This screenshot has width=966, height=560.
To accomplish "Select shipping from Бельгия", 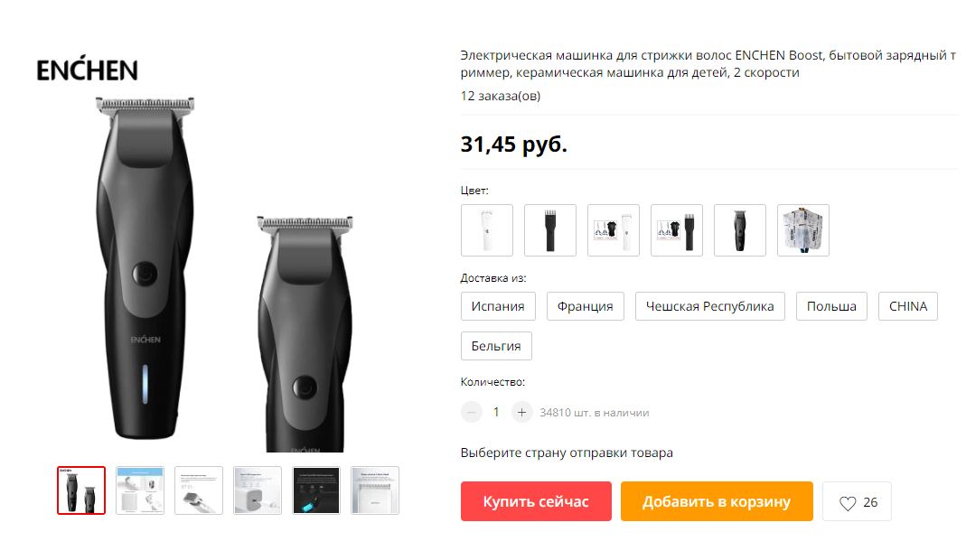I will pos(496,346).
